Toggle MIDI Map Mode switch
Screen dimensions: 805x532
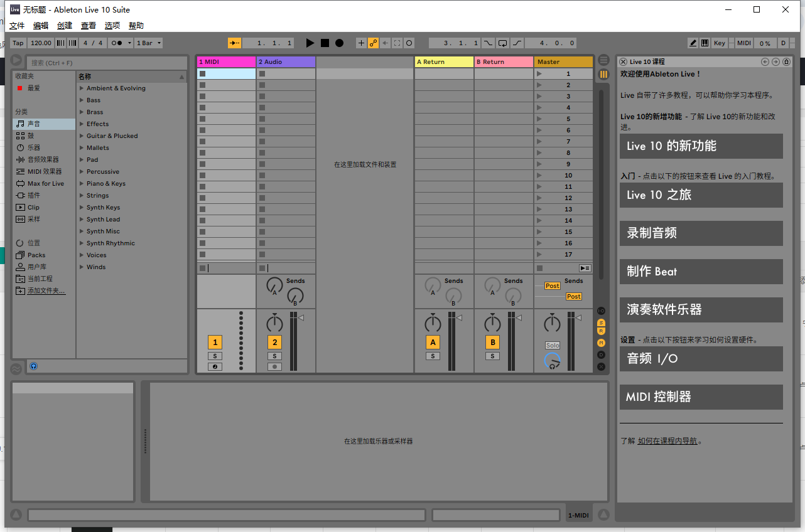pyautogui.click(x=744, y=43)
